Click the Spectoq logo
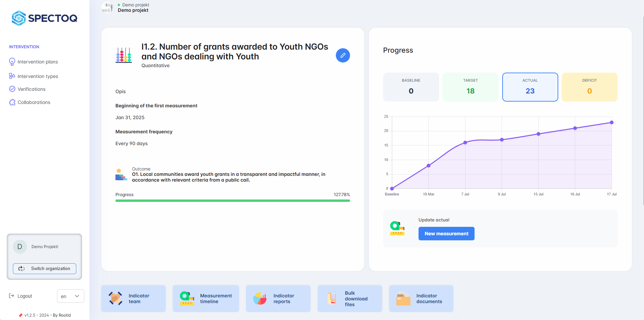The width and height of the screenshot is (644, 320). 45,18
